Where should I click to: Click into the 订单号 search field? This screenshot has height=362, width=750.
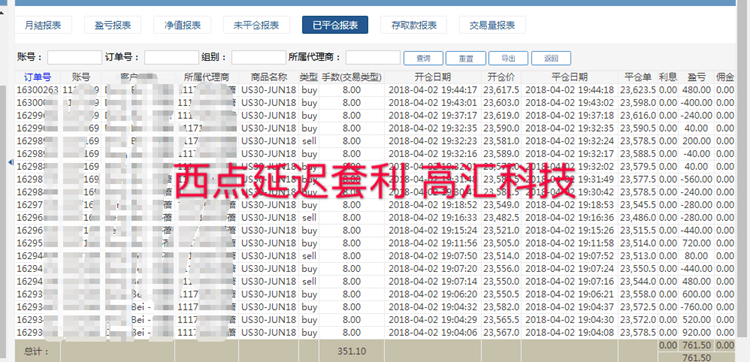point(172,58)
